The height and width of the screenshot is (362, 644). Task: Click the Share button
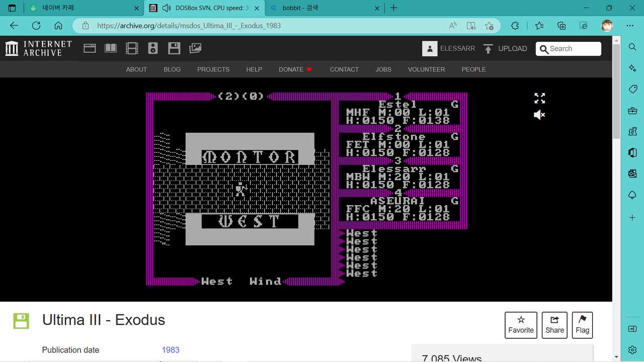click(x=554, y=325)
